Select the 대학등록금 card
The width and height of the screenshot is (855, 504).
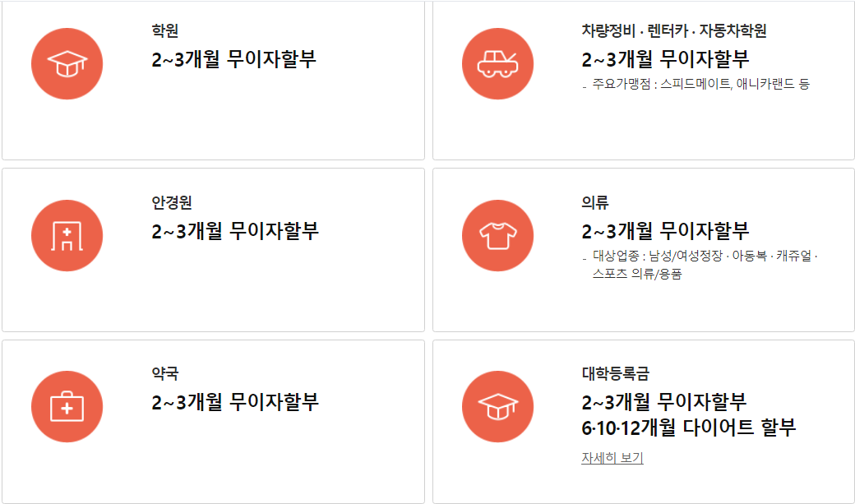[639, 418]
